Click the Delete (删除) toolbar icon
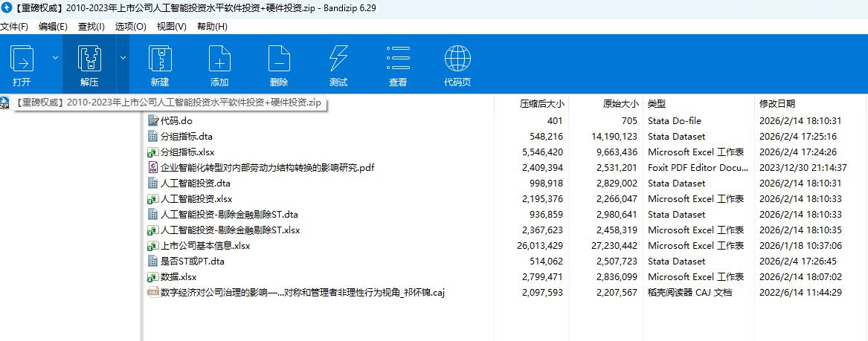The width and height of the screenshot is (868, 341). (279, 59)
